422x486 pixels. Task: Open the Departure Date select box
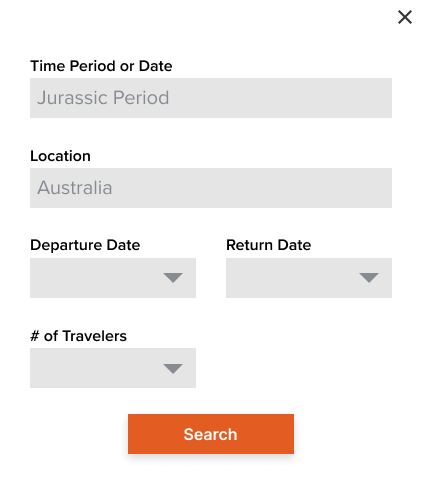pyautogui.click(x=113, y=278)
